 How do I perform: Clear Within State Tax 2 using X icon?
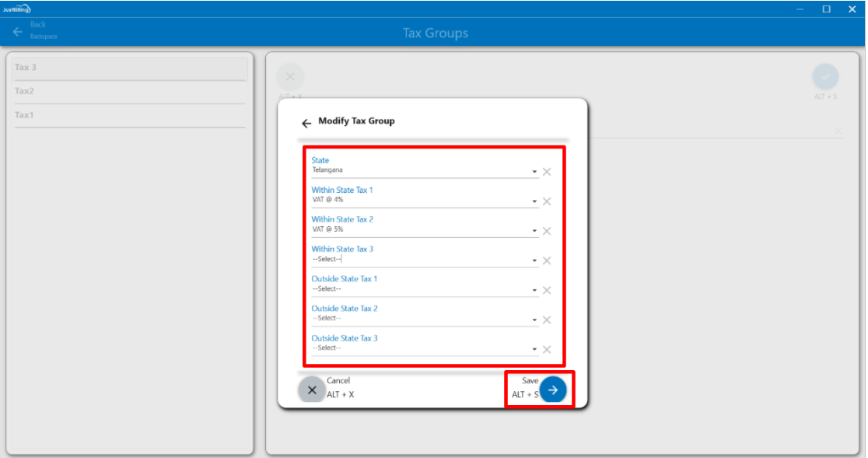coord(547,231)
